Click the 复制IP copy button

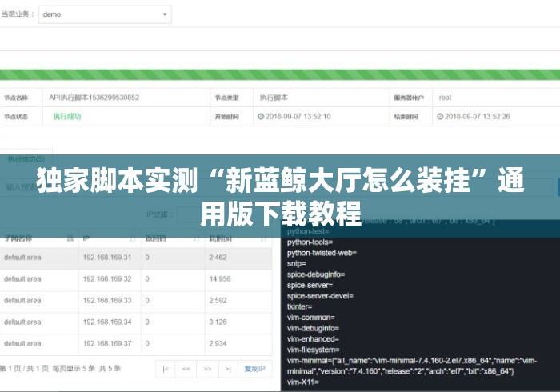254,369
